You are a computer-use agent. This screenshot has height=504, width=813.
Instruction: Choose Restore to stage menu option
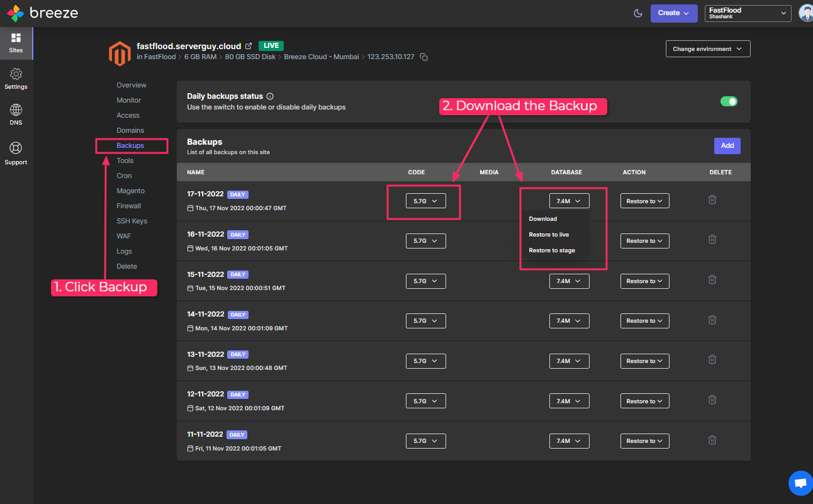pyautogui.click(x=552, y=250)
